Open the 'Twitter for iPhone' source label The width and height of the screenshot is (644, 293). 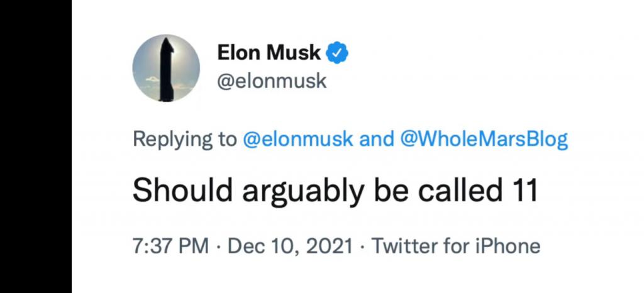tap(456, 246)
